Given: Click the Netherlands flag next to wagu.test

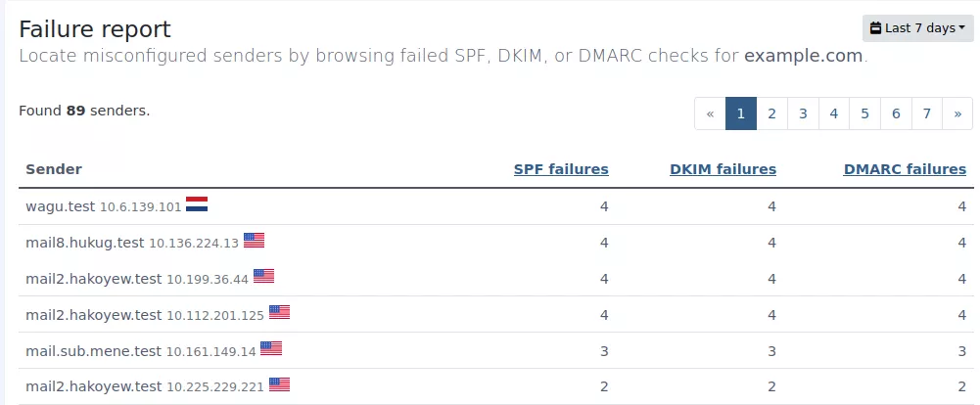Looking at the screenshot, I should (196, 204).
